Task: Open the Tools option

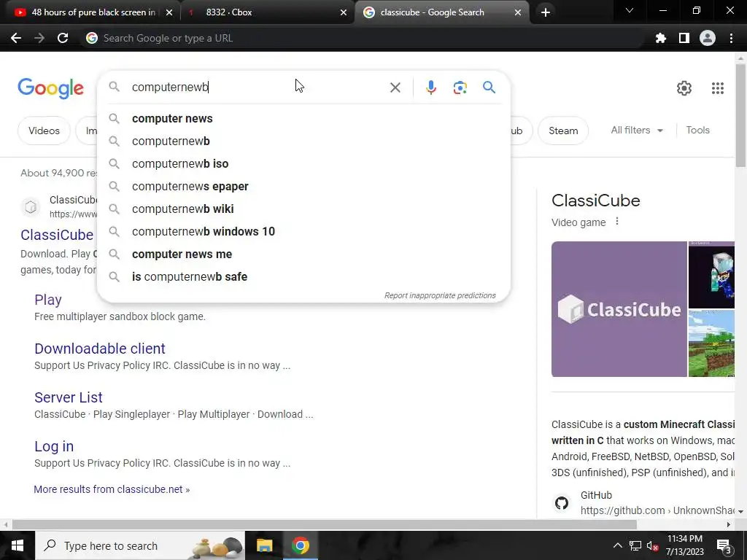Action: pyautogui.click(x=697, y=130)
